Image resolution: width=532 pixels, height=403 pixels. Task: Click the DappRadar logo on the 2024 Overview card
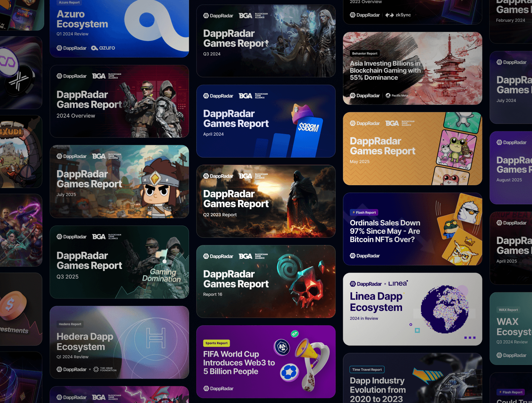(x=71, y=76)
